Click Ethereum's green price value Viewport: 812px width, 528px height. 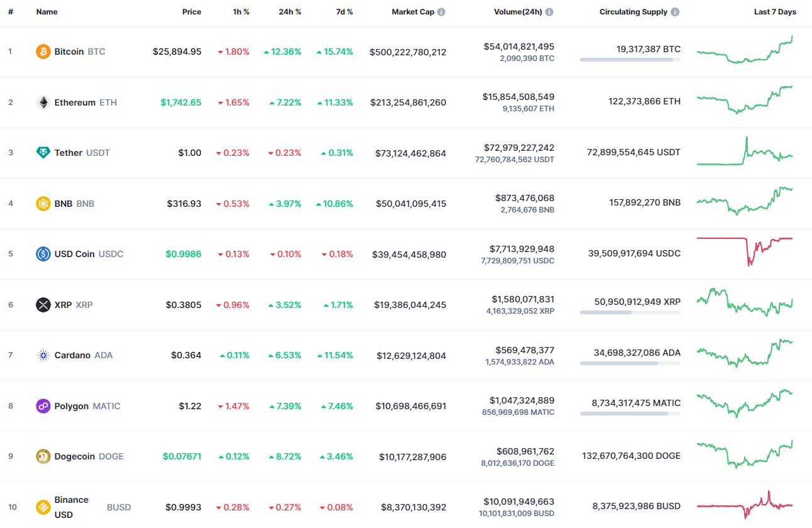click(181, 102)
